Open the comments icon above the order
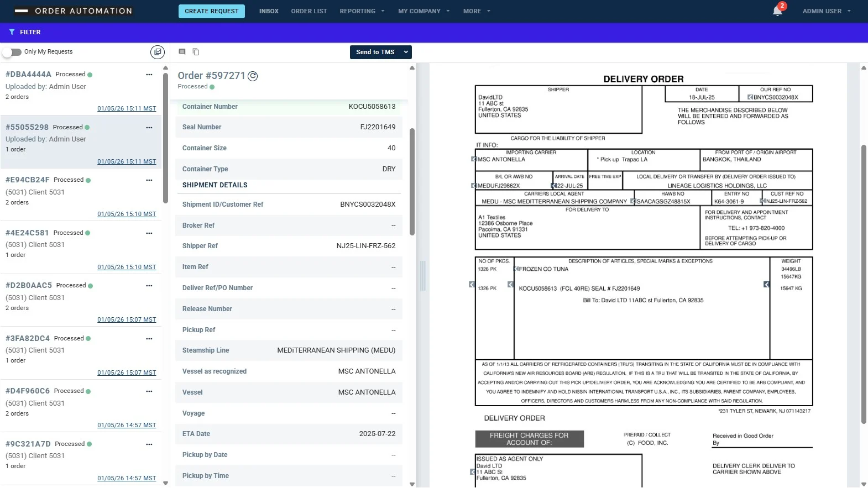Viewport: 868px width, 488px height. click(182, 51)
